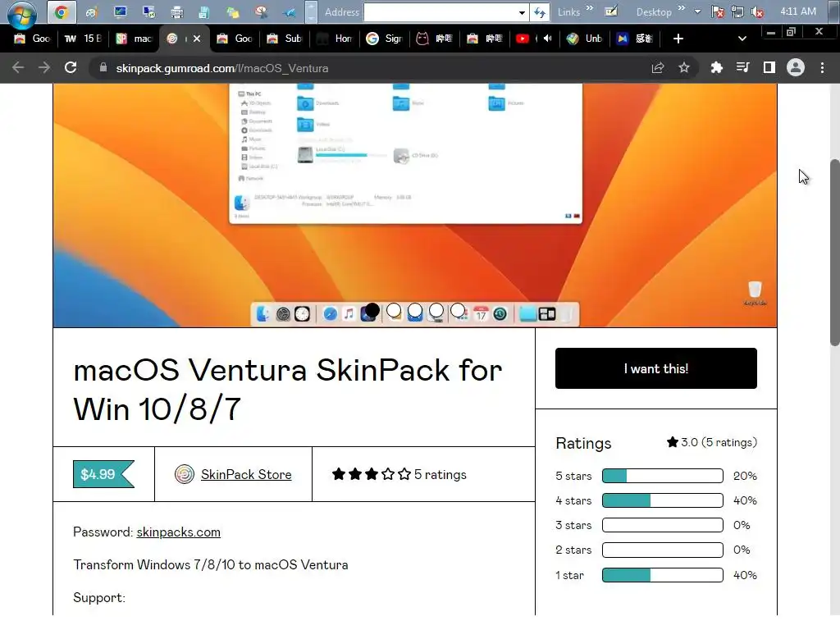
Task: Open the Action Center flag tray icon
Action: coord(718,11)
